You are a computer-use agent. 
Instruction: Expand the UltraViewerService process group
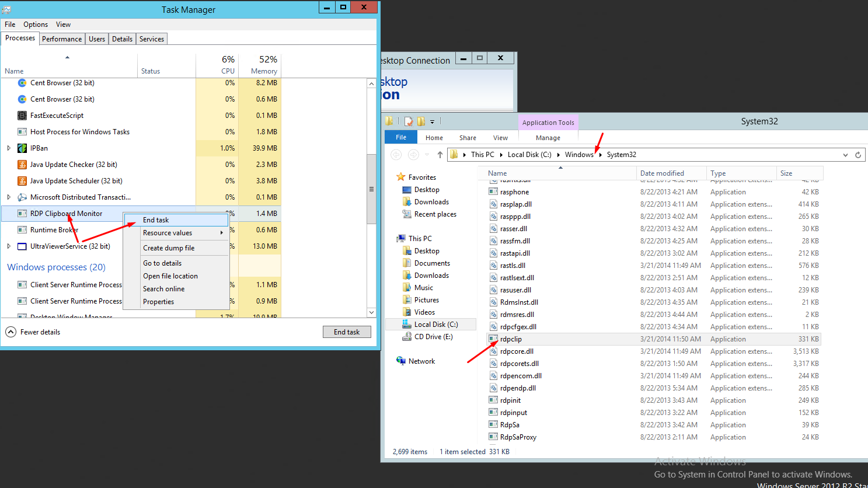(x=9, y=246)
